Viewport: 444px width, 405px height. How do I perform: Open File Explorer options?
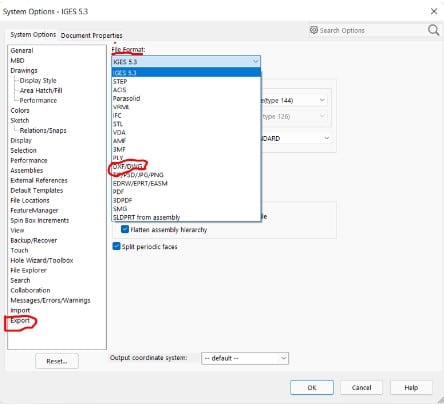[x=28, y=271]
